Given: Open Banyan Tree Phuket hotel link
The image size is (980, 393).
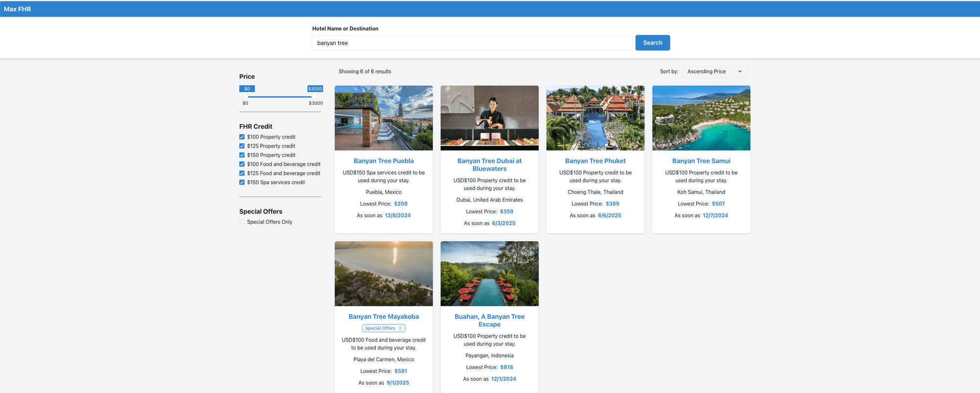Looking at the screenshot, I should click(595, 161).
